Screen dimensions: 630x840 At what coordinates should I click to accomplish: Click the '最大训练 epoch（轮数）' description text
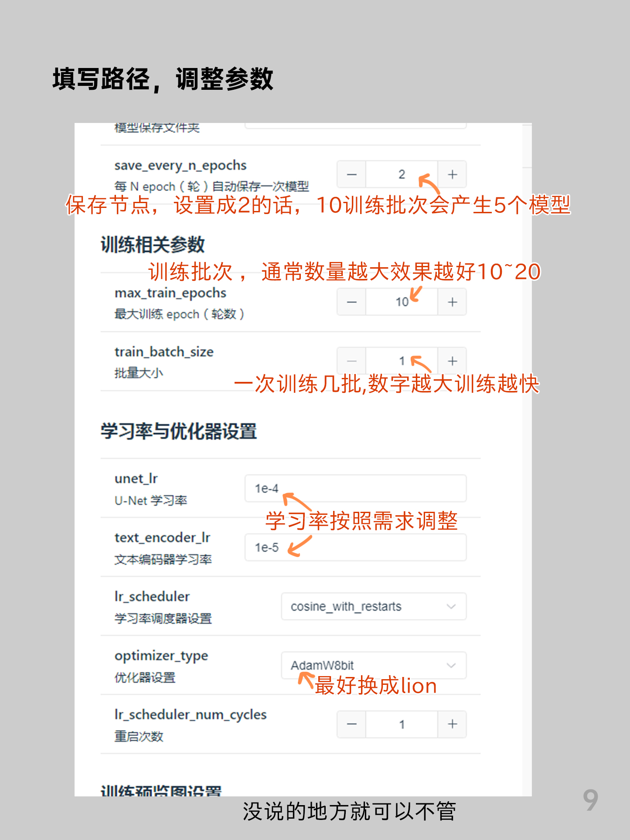(180, 314)
